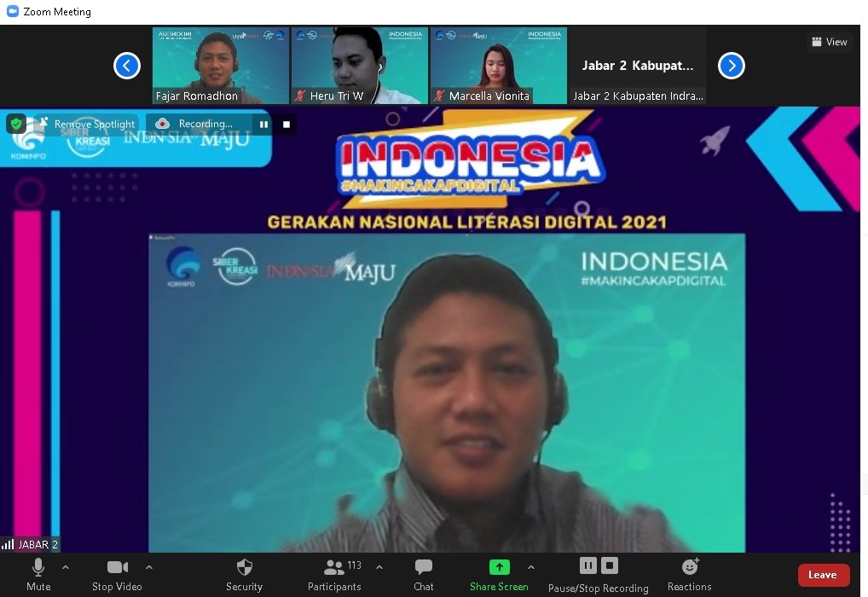The height and width of the screenshot is (597, 868).
Task: Open the Participants panel
Action: point(334,574)
